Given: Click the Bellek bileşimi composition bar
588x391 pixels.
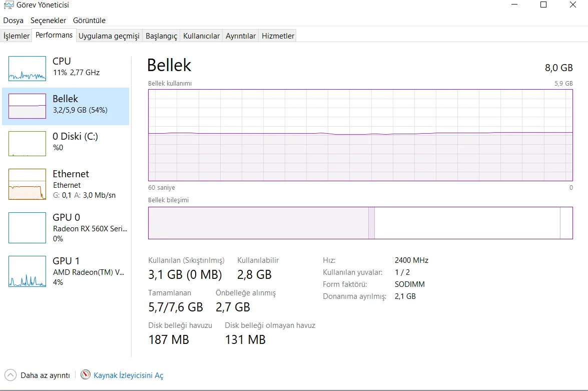Looking at the screenshot, I should pos(360,223).
